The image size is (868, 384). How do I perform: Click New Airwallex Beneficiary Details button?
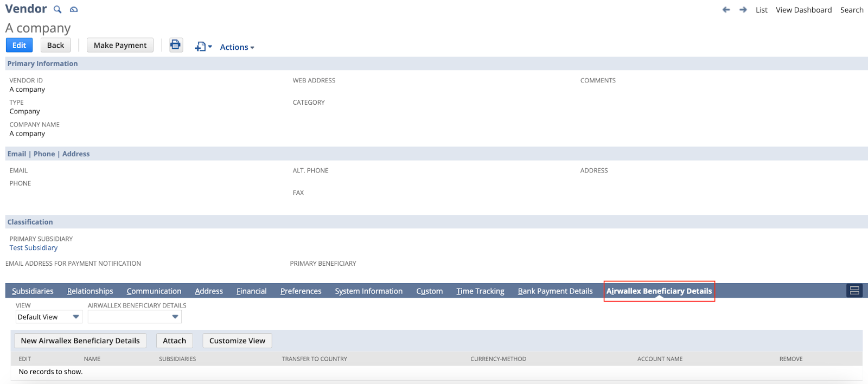point(80,341)
